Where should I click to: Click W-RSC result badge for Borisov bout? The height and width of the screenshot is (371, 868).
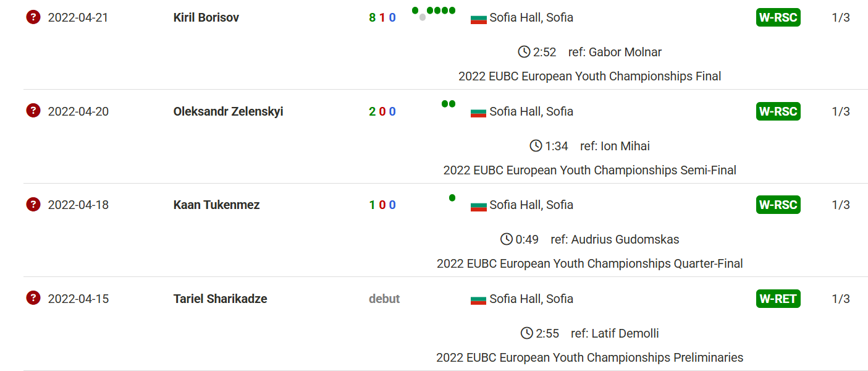click(x=778, y=17)
